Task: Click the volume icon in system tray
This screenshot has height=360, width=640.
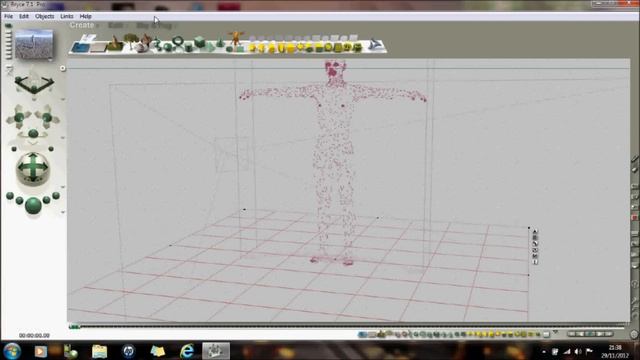Action: (x=578, y=351)
